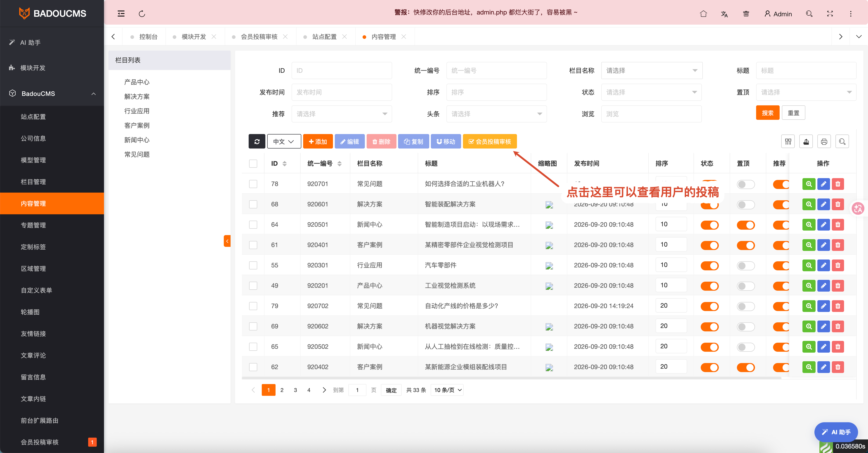Change page size via 10 条/页 dropdown

[447, 390]
